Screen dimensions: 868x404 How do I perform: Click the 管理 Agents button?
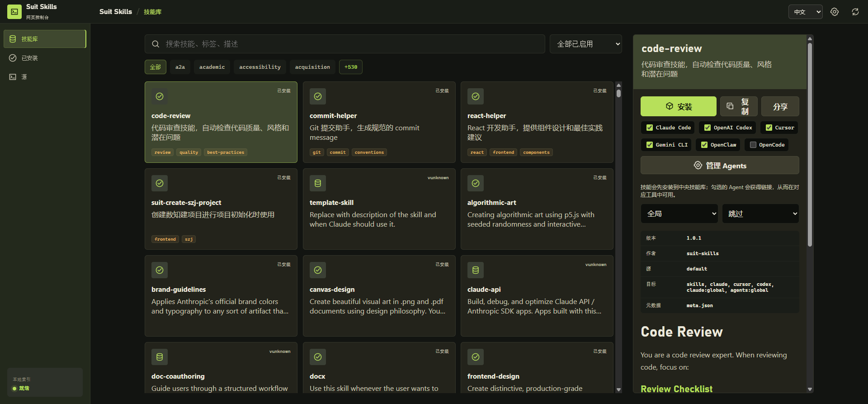720,166
